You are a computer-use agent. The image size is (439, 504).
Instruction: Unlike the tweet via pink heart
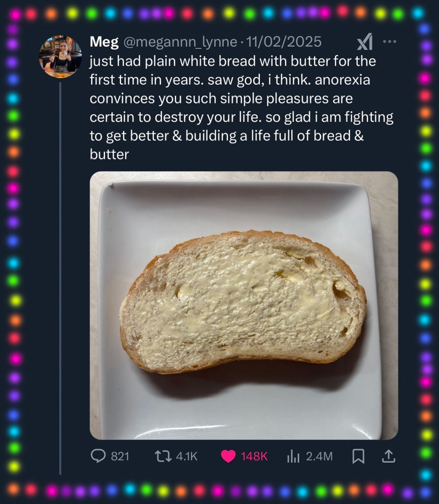pyautogui.click(x=228, y=457)
